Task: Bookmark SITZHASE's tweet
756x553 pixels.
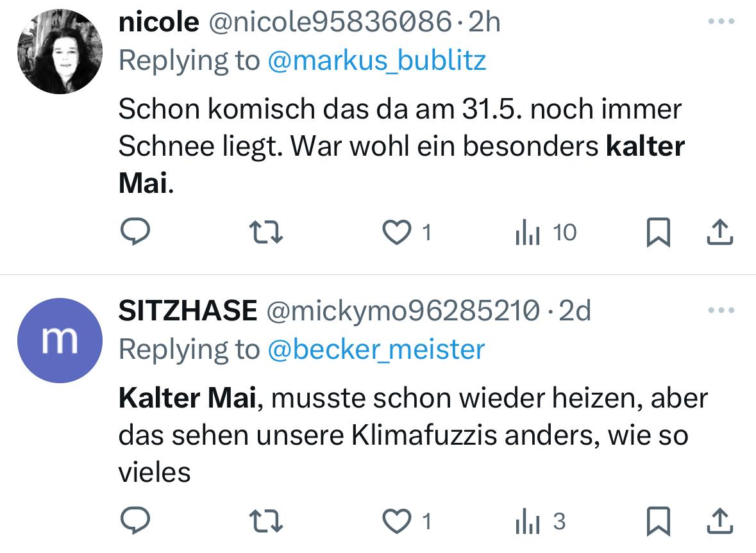Action: 658,521
